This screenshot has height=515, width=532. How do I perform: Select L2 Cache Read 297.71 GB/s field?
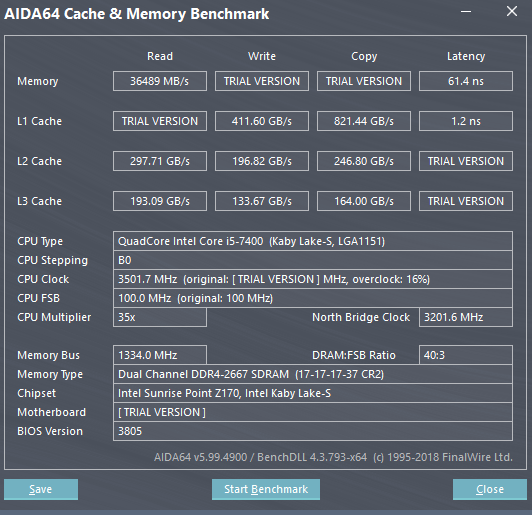click(x=160, y=161)
